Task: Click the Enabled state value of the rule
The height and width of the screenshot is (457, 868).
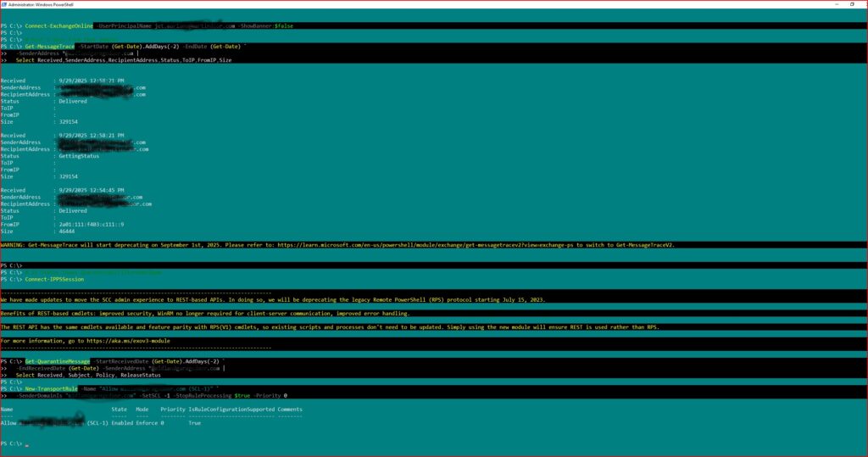Action: point(123,422)
